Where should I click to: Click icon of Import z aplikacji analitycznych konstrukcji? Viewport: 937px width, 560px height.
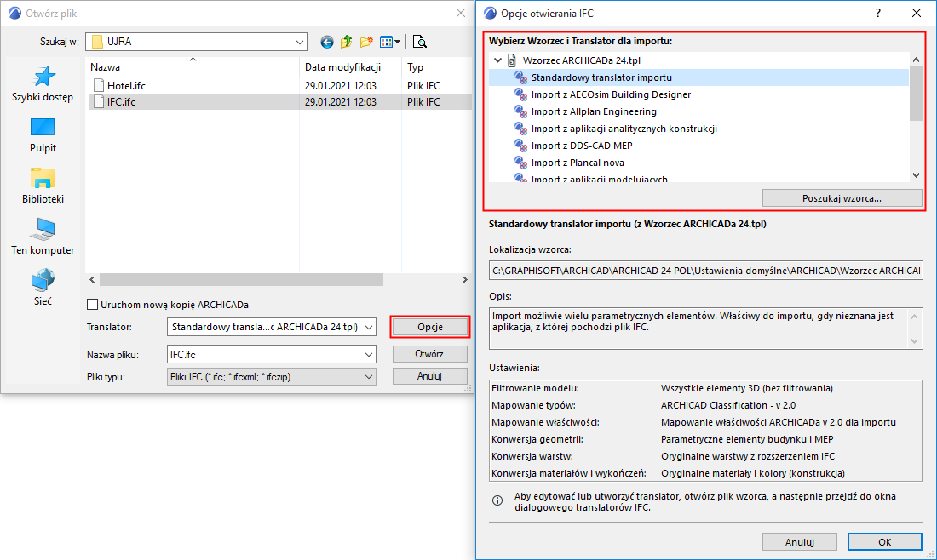tap(521, 129)
